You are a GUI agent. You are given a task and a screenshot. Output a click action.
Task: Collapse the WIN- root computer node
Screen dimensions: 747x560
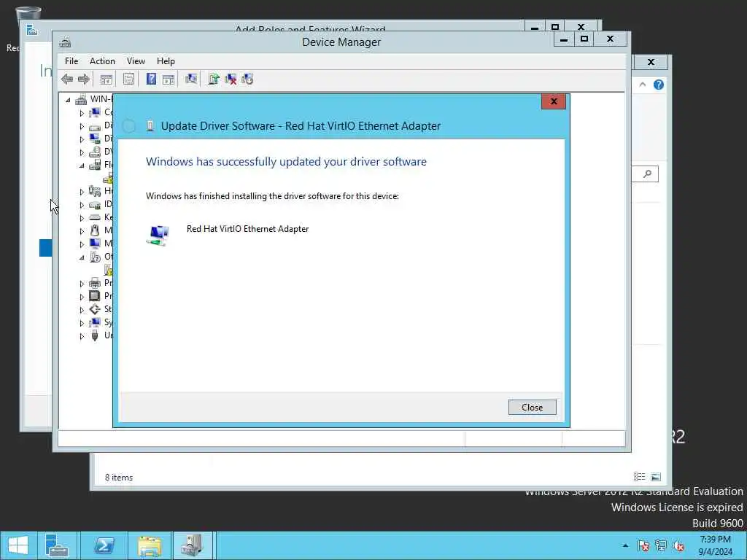[x=68, y=99]
